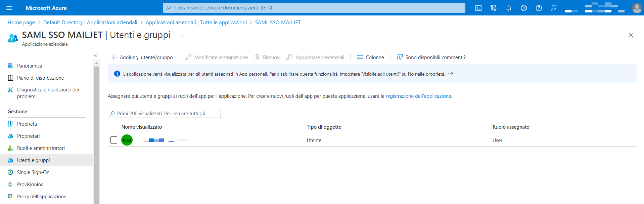Open the Colonne column chooser
Viewport: 644px width, 204px height.
click(370, 57)
